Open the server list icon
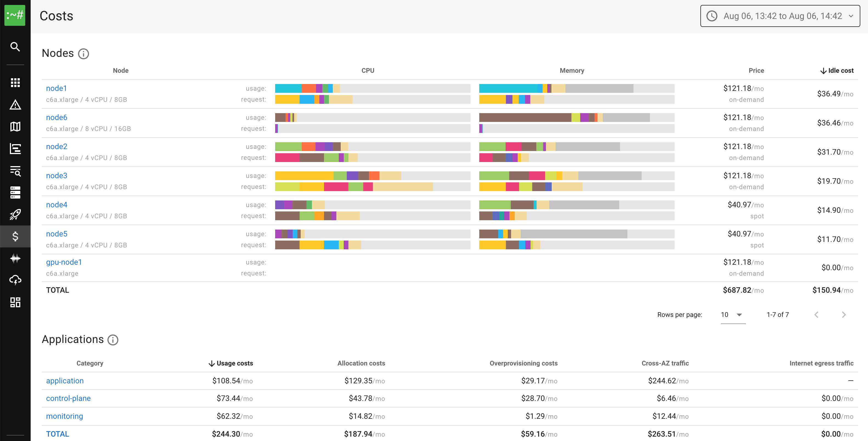The width and height of the screenshot is (868, 441). (x=15, y=192)
